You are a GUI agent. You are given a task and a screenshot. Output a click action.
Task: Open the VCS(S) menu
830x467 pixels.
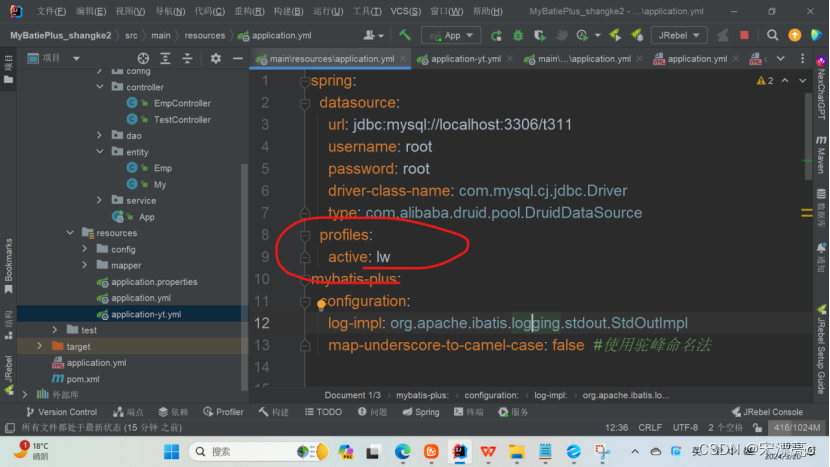point(405,11)
